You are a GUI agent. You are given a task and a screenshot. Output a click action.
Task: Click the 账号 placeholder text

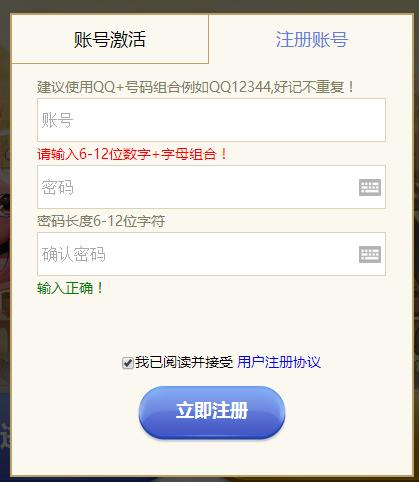pyautogui.click(x=57, y=120)
